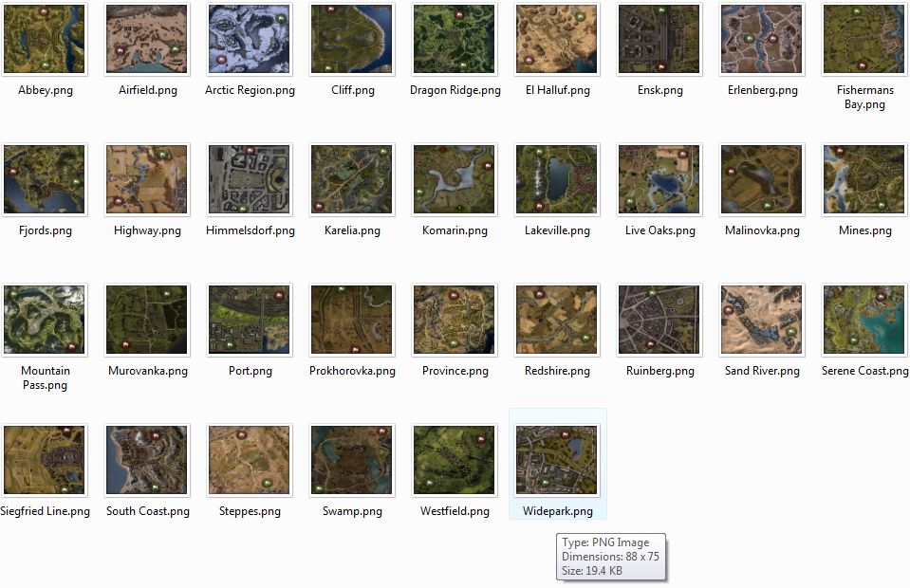Select the Sand River.png map thumbnail
Screen dimensions: 910x588
(761, 320)
